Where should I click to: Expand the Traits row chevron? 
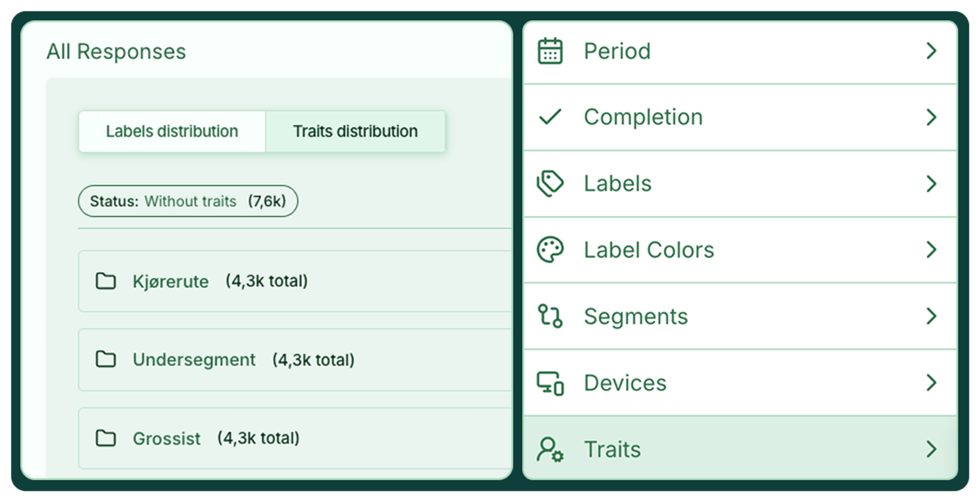(x=931, y=449)
